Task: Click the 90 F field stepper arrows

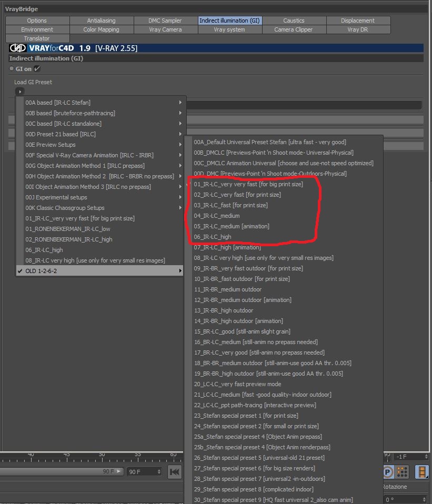Action: (159, 472)
